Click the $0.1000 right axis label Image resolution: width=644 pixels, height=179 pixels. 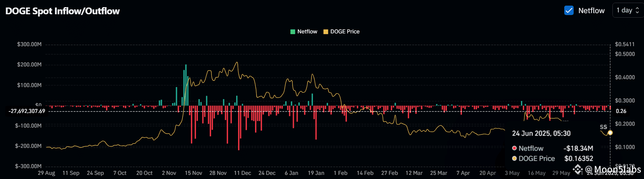[625, 147]
